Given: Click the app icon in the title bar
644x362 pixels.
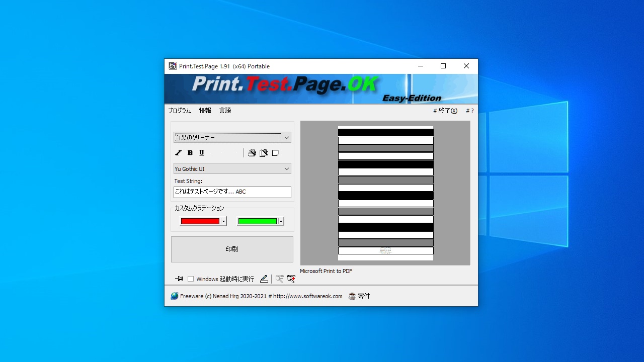Looking at the screenshot, I should (x=173, y=66).
